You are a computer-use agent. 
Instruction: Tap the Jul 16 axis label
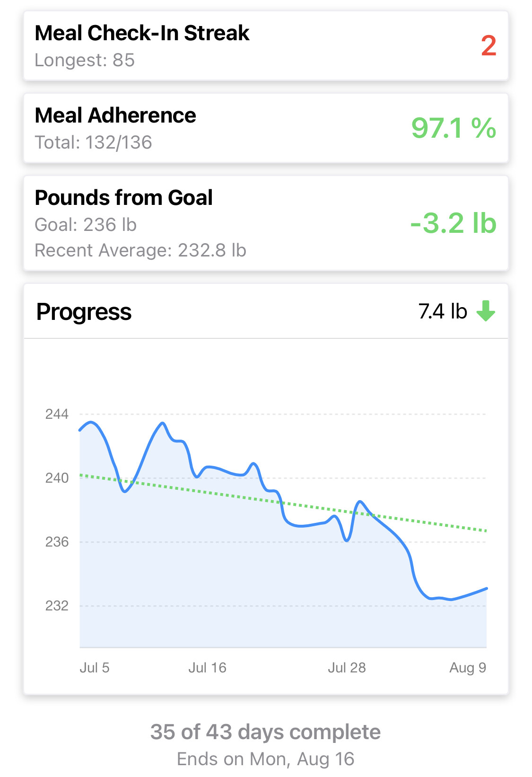207,668
